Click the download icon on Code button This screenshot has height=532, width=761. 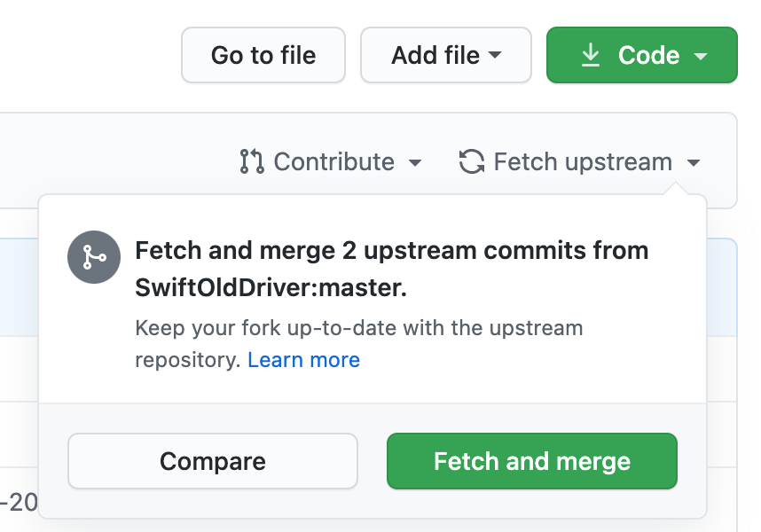pyautogui.click(x=591, y=55)
